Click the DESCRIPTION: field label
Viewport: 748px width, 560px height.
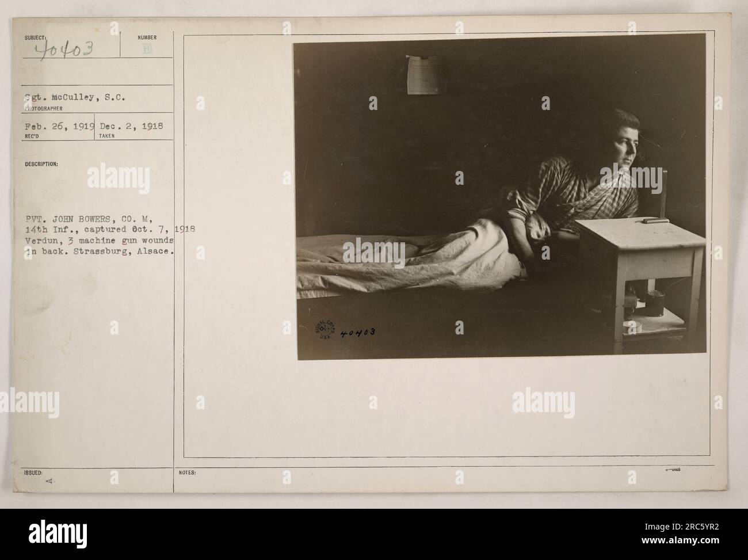point(41,163)
